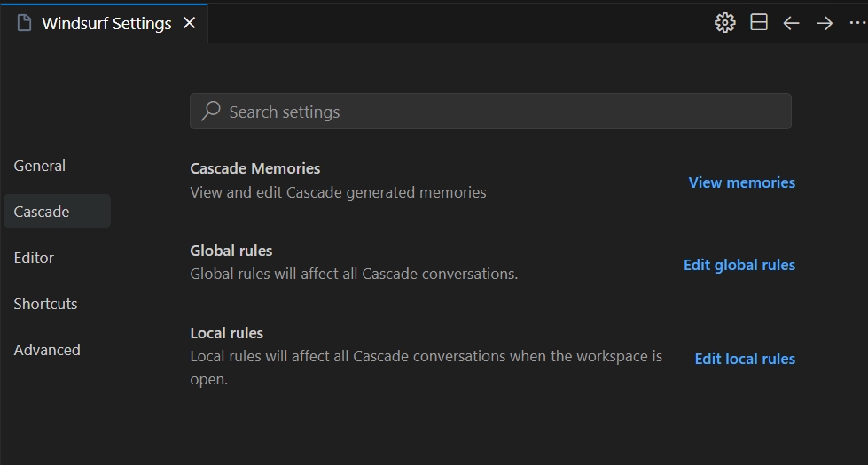Click the magnifier icon in search box
This screenshot has height=465, width=868.
coord(211,112)
